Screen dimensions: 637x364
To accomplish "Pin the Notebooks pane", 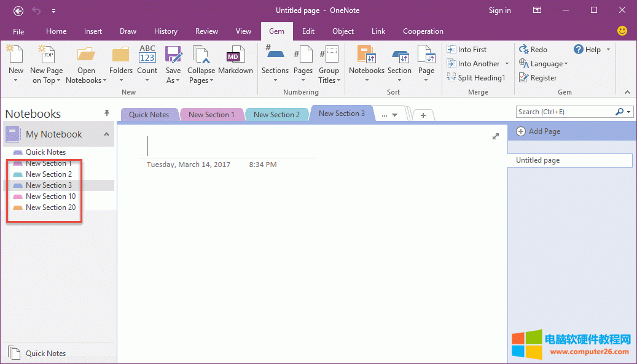I will (107, 114).
